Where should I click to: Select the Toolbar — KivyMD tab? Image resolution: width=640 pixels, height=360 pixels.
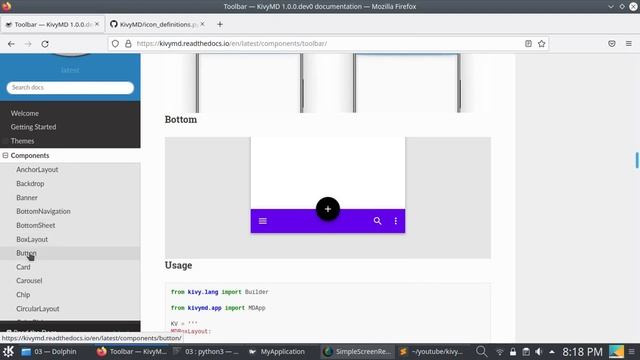[x=52, y=24]
